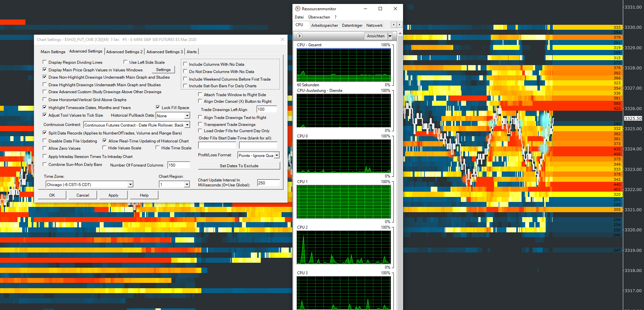Image resolution: width=644 pixels, height=310 pixels.
Task: Uncheck Lock Fill Space
Action: (x=158, y=107)
